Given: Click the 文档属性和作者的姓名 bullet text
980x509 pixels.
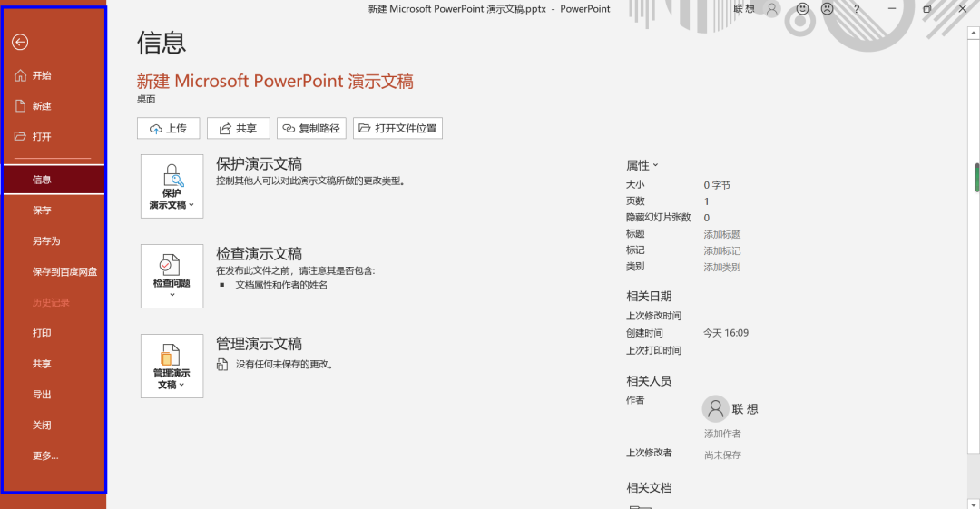Looking at the screenshot, I should coord(281,285).
